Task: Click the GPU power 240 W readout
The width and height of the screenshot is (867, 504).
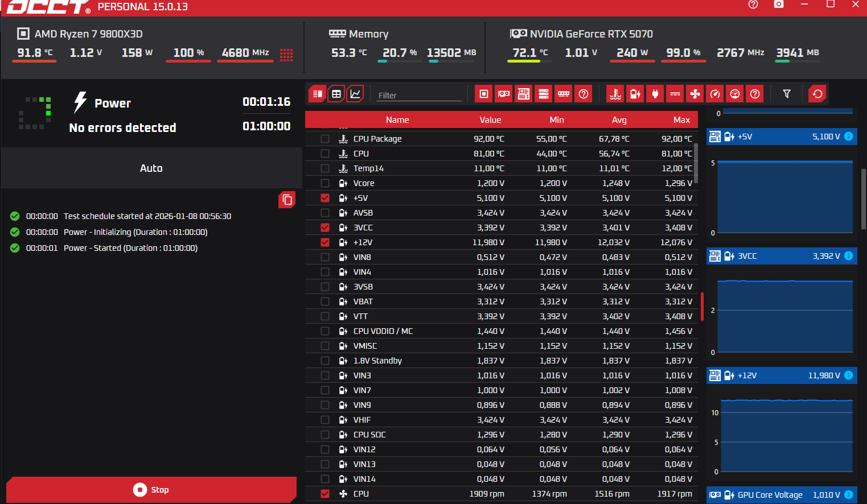Action: (632, 52)
